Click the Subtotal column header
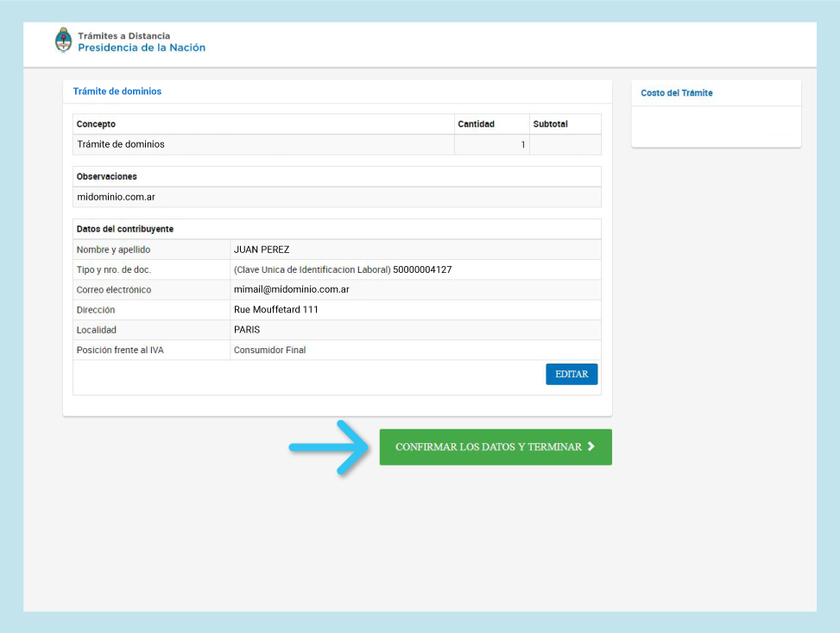 coord(550,124)
